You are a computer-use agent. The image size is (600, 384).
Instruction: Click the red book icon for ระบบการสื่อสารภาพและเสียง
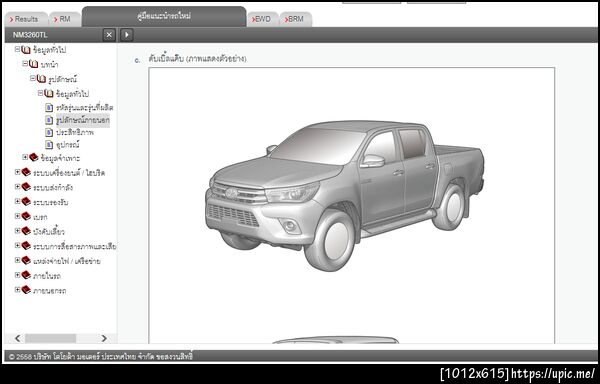tap(26, 246)
